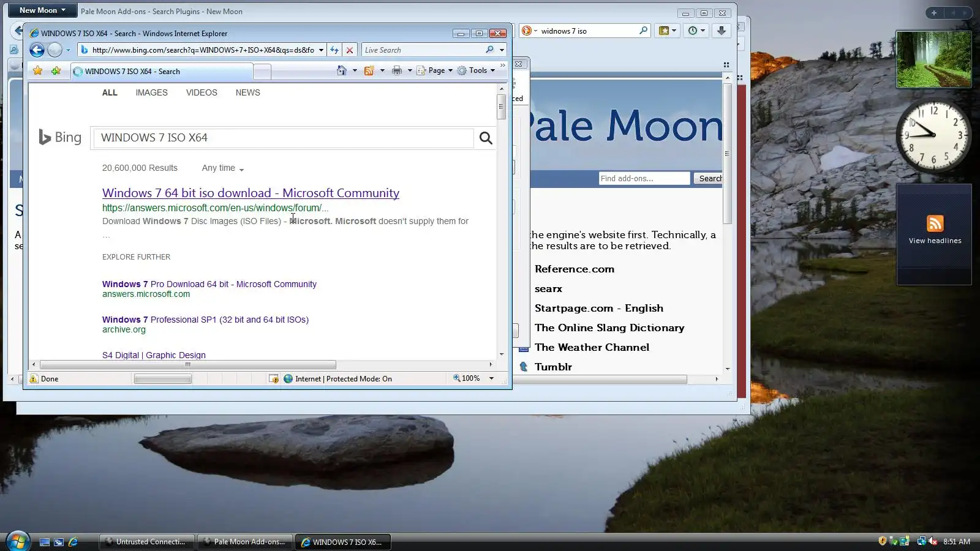The width and height of the screenshot is (980, 551).
Task: Switch to Untrusted Connection taskbar button
Action: [x=147, y=542]
